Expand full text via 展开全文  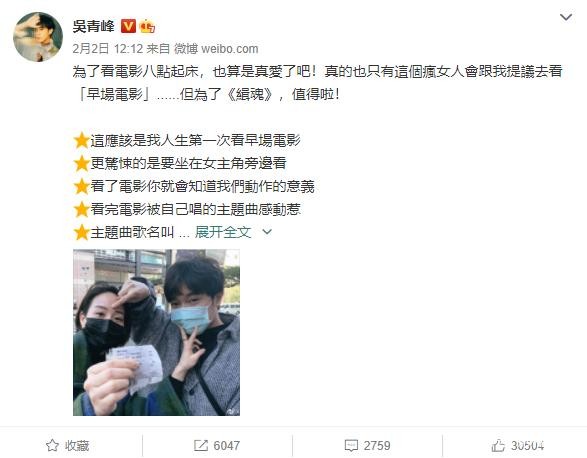pos(223,232)
